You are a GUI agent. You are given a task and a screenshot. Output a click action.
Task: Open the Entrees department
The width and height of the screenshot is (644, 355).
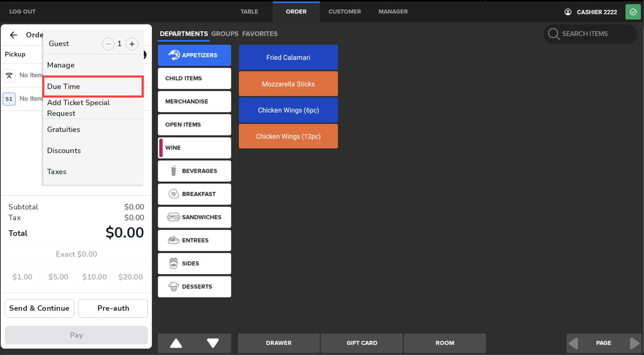point(194,240)
